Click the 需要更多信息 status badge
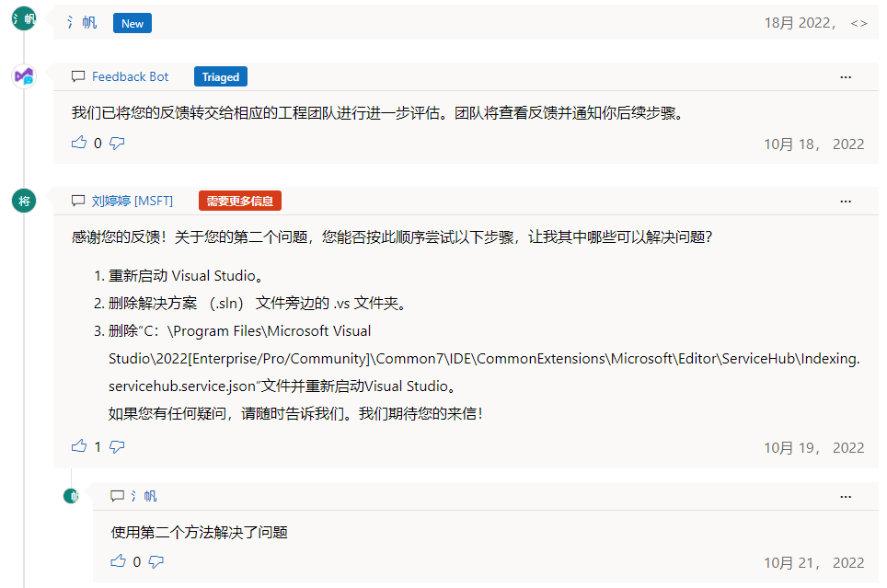Image resolution: width=887 pixels, height=588 pixels. click(x=240, y=201)
